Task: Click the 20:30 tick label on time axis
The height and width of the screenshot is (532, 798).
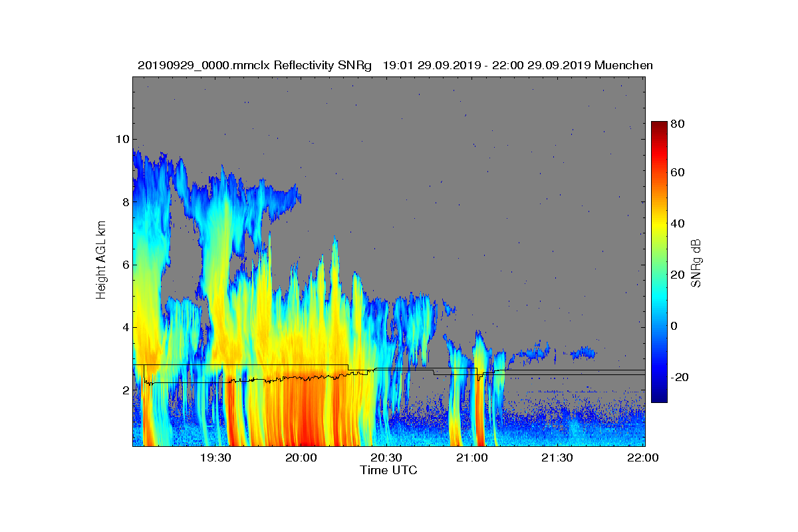Action: (x=386, y=458)
